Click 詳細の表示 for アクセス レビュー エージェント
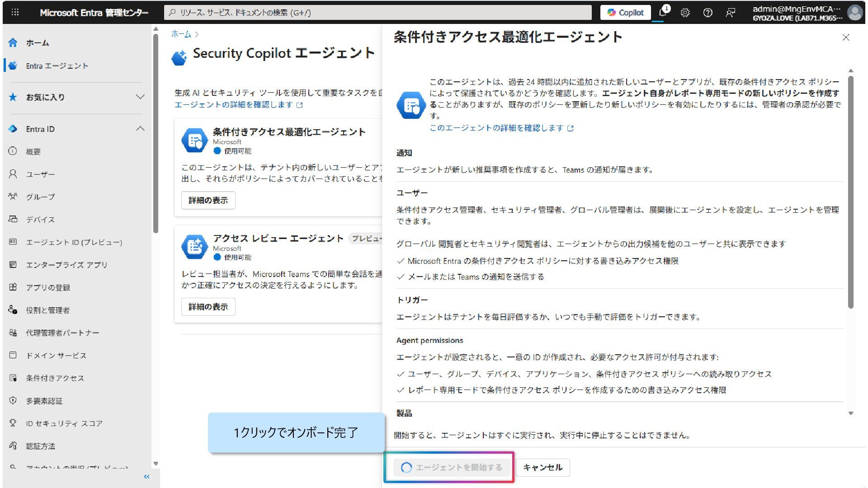Screen dimensions: 868x488 click(x=208, y=307)
